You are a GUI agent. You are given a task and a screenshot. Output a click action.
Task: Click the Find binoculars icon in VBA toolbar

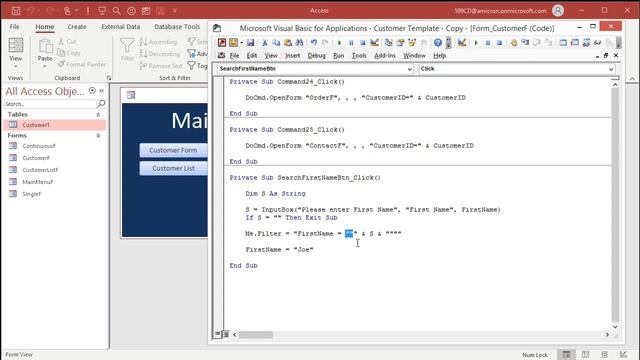299,42
